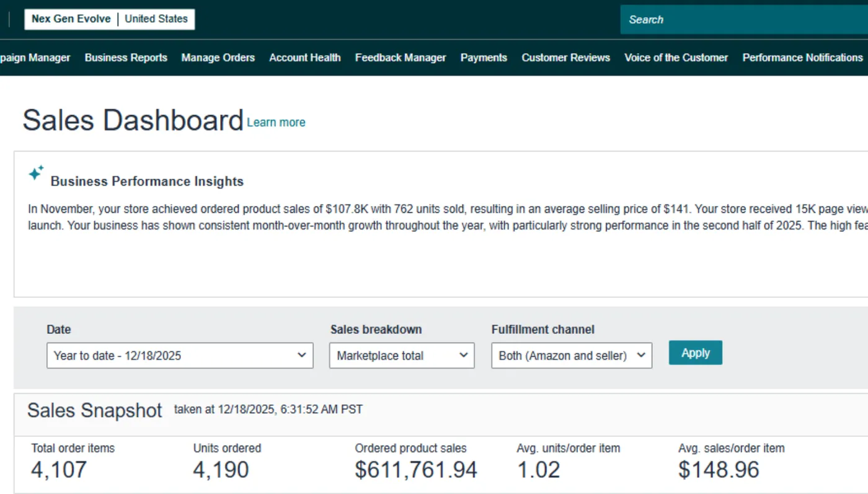Click the Apply button
Image resolution: width=868 pixels, height=494 pixels.
click(696, 353)
